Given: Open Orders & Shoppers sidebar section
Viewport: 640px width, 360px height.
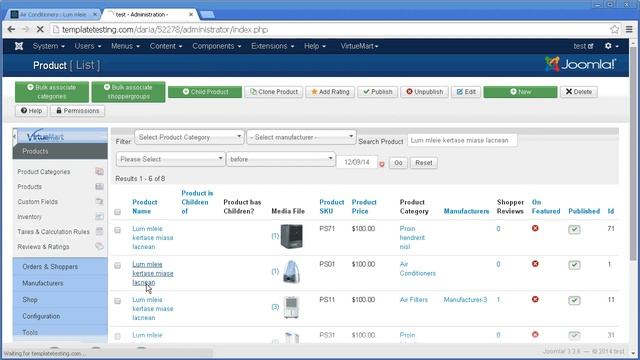Looking at the screenshot, I should click(60, 267).
